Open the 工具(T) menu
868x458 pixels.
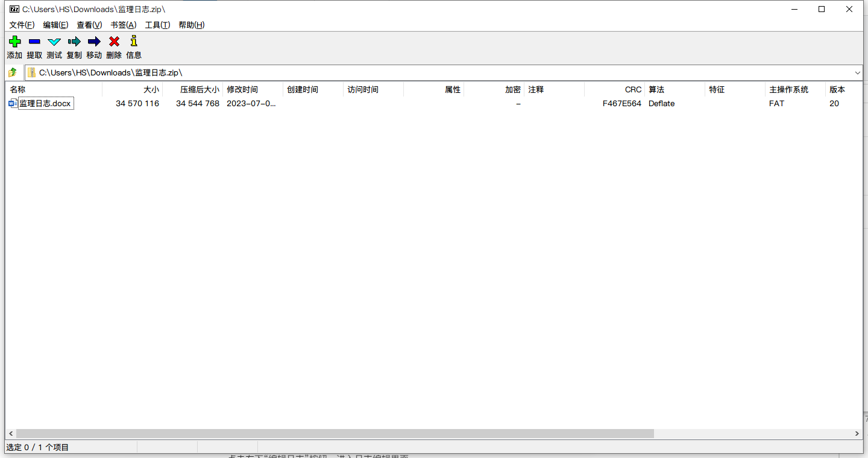[157, 25]
